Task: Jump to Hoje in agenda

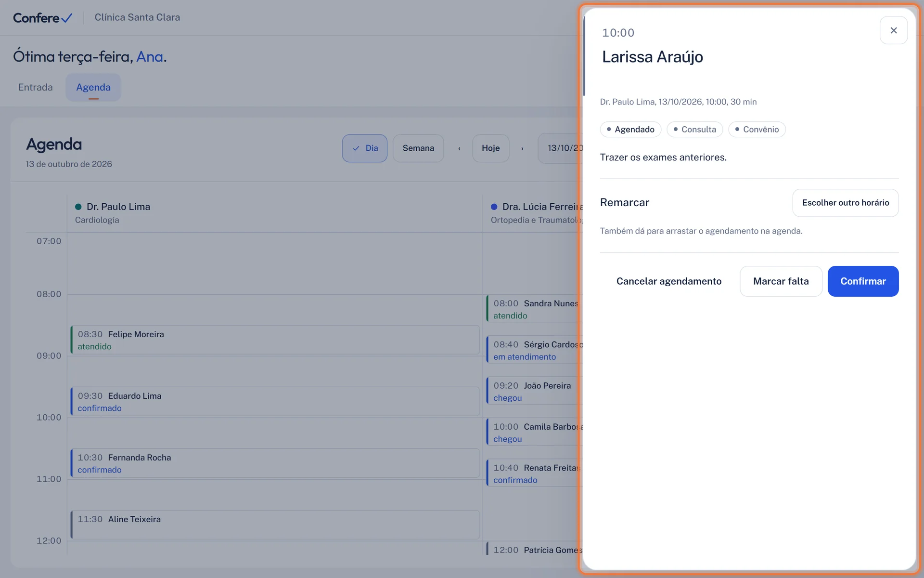Action: tap(491, 148)
